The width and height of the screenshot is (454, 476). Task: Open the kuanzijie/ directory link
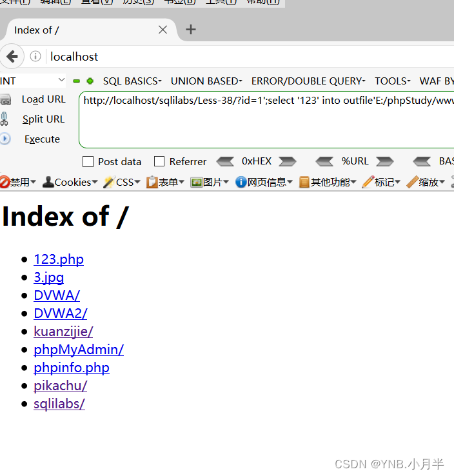coord(63,332)
